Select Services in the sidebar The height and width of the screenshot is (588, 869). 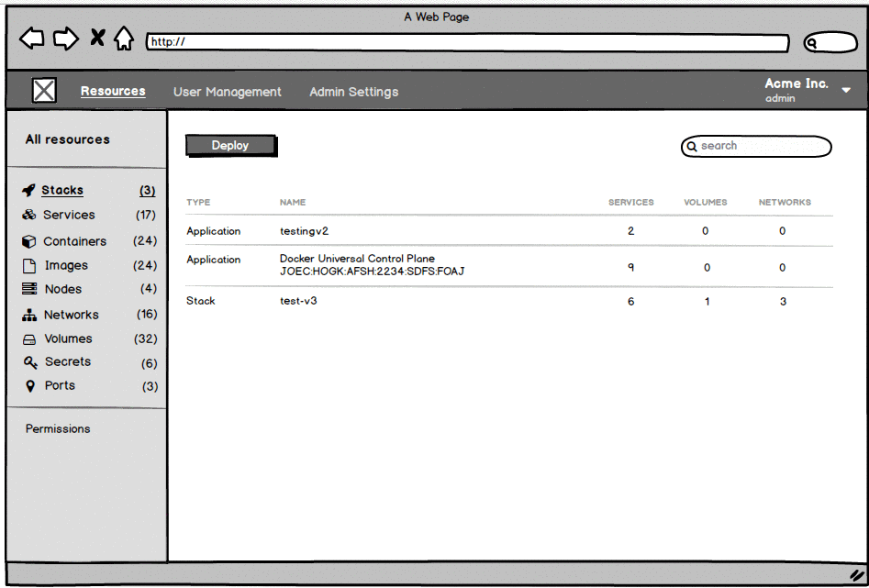click(x=69, y=215)
